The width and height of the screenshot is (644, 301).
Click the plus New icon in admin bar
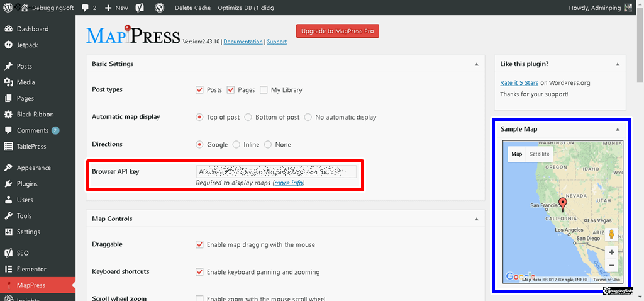tap(108, 8)
